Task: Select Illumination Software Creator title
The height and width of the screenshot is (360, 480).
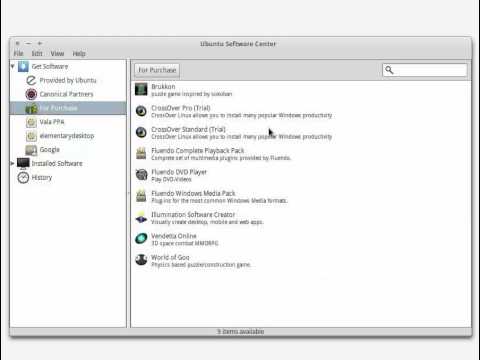Action: point(193,215)
